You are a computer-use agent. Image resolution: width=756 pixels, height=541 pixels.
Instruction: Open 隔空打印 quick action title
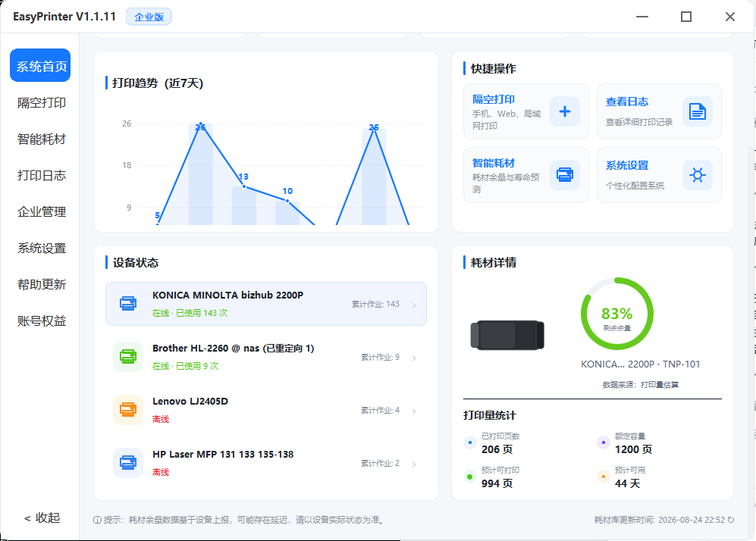493,99
